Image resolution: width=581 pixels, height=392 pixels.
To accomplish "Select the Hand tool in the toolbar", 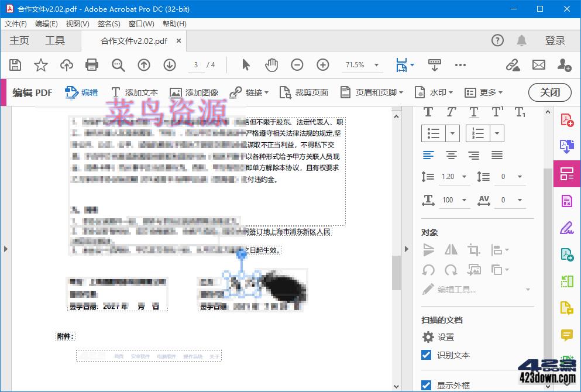I will 271,65.
